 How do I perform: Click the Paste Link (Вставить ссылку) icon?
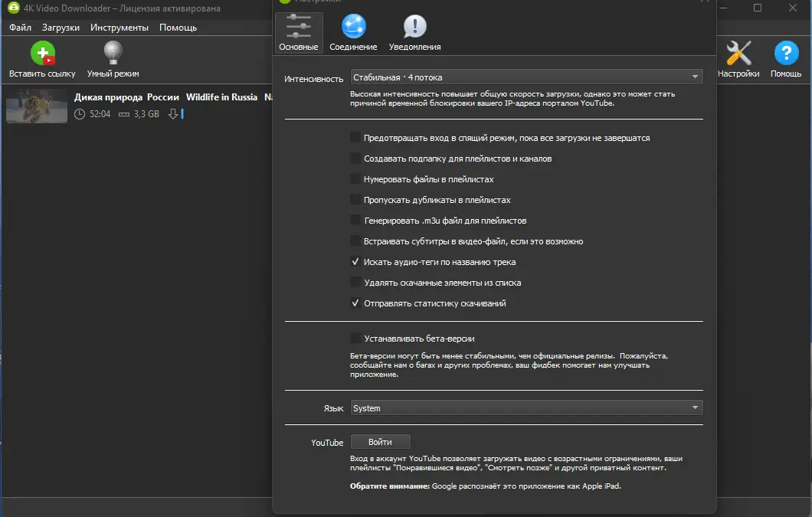point(42,54)
